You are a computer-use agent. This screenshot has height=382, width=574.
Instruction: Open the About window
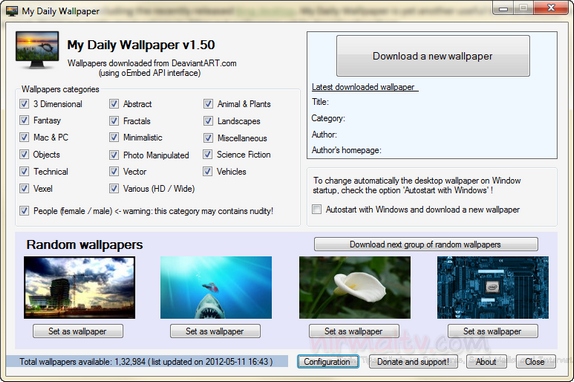tap(486, 362)
